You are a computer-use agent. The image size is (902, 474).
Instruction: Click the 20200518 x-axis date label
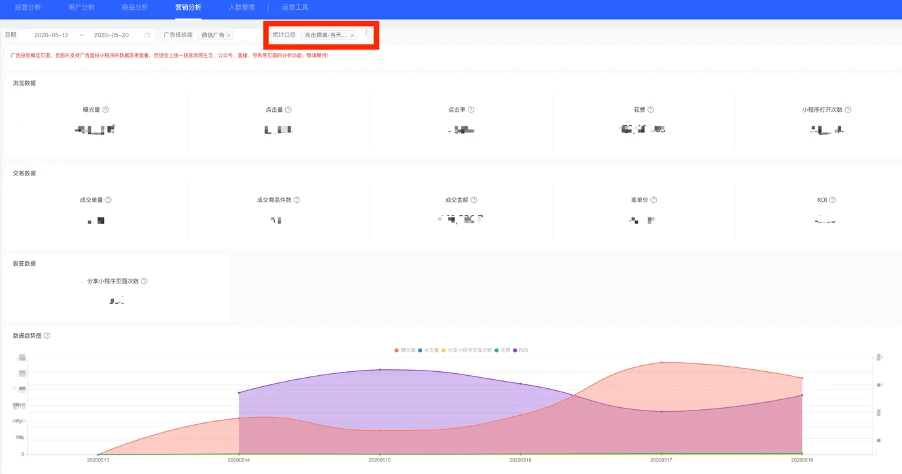802,460
